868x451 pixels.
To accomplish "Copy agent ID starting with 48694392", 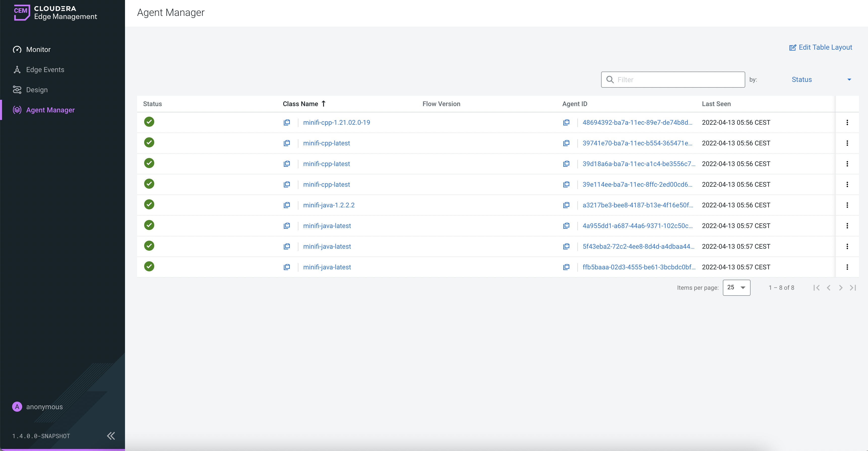I will tap(566, 123).
